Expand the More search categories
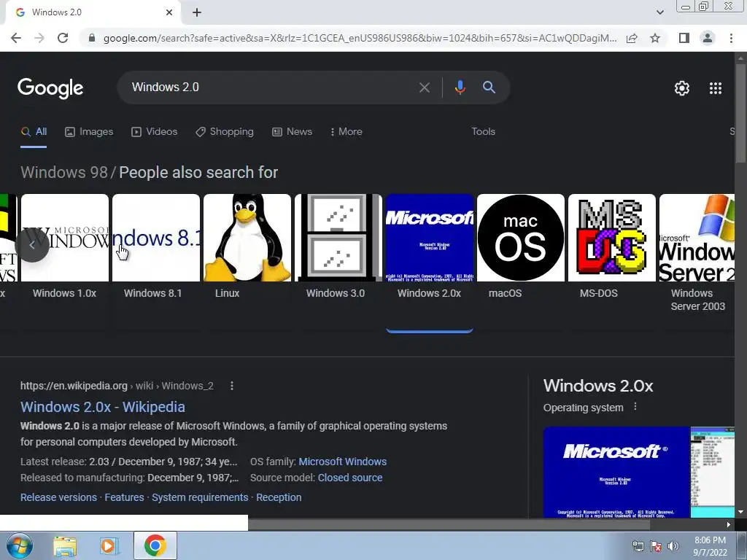 click(x=347, y=132)
